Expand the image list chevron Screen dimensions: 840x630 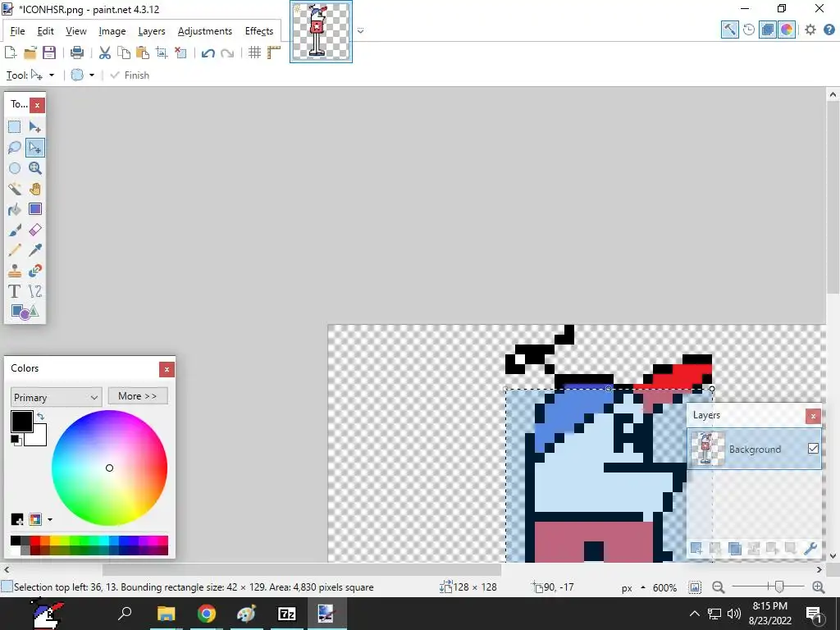pos(361,31)
